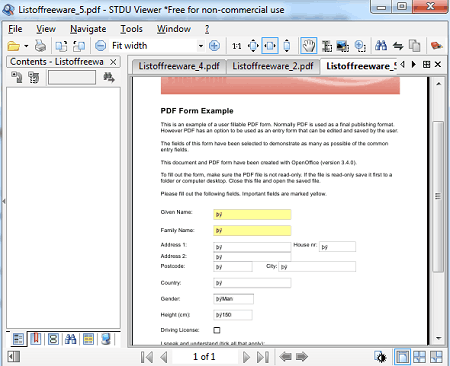This screenshot has width=450, height=366.
Task: Show the Search sidebar tab
Action: tap(71, 339)
